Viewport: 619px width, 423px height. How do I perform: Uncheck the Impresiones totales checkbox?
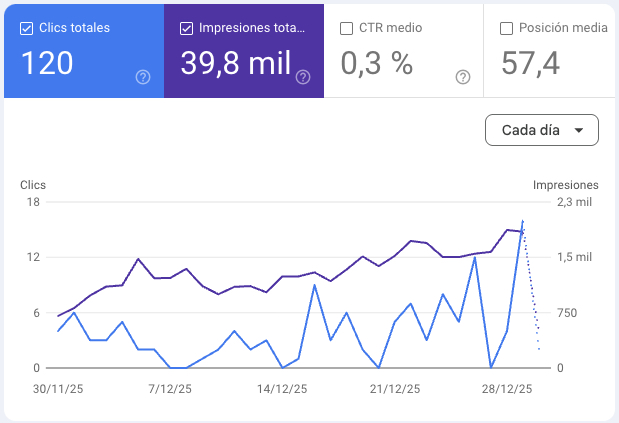(187, 28)
